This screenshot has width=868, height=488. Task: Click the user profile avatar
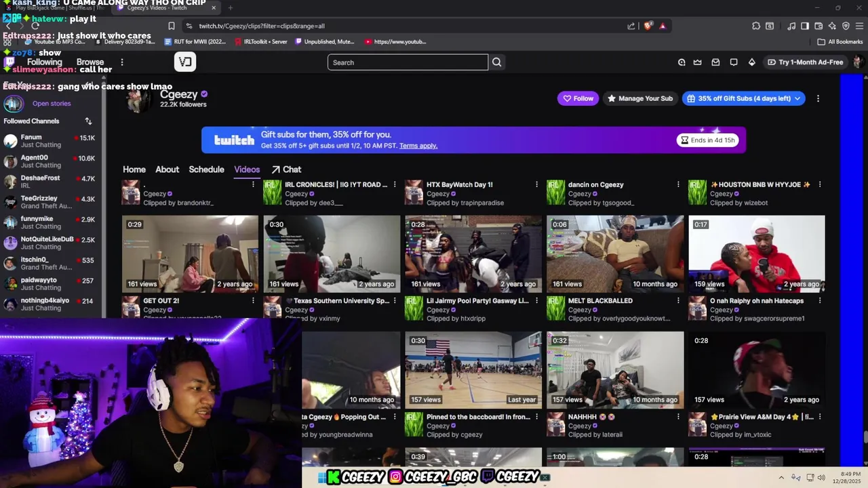(858, 62)
